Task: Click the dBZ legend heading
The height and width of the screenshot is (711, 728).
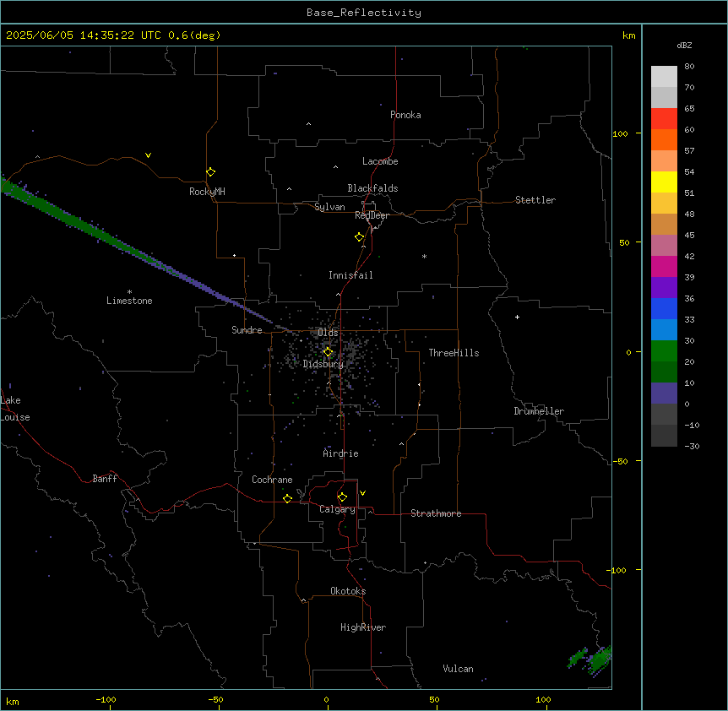Action: point(684,45)
